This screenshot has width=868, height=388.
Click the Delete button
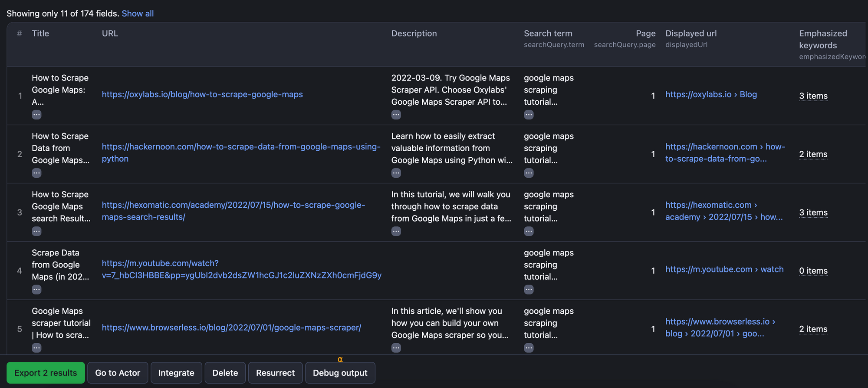pyautogui.click(x=225, y=373)
